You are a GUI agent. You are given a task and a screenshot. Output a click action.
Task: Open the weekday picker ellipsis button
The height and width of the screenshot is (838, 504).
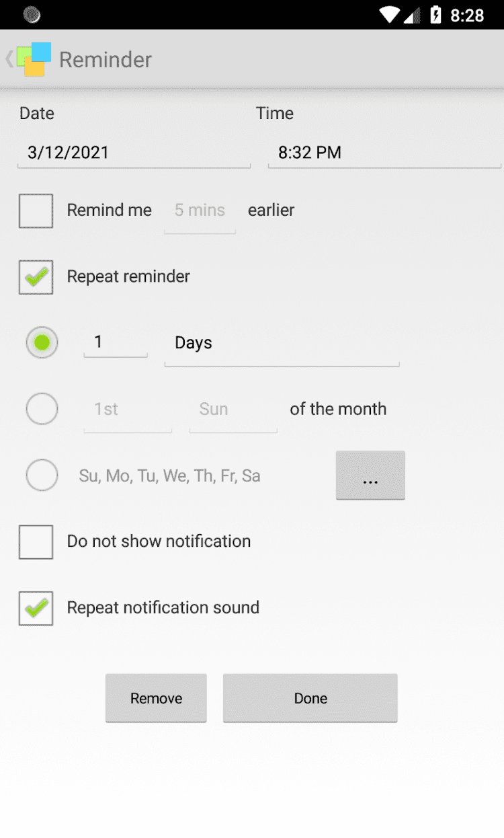pyautogui.click(x=370, y=475)
